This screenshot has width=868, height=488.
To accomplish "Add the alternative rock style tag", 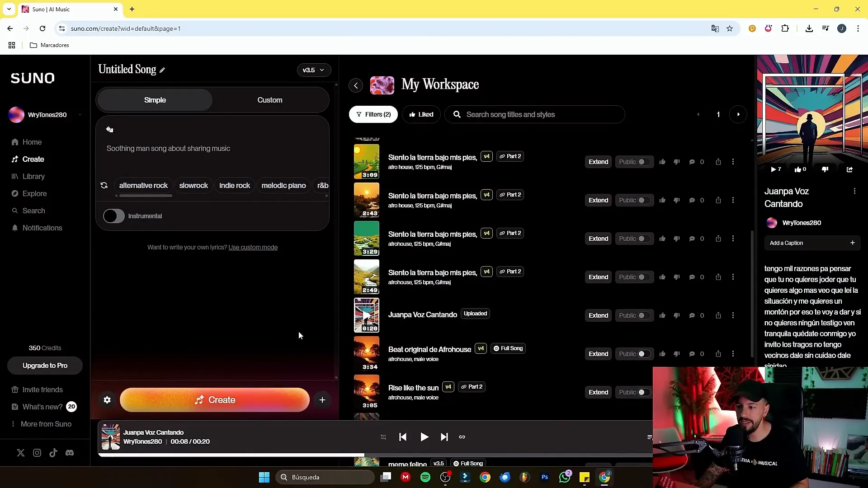I will click(x=143, y=185).
